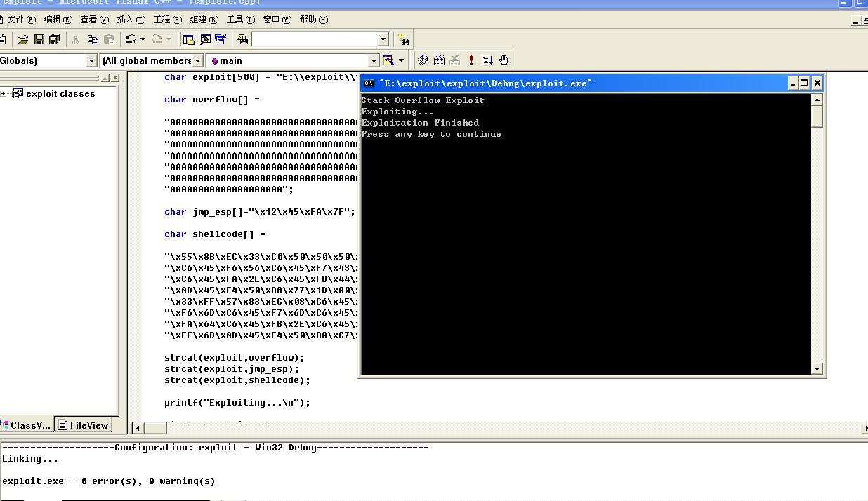Open the All global members filter dropdown

198,61
